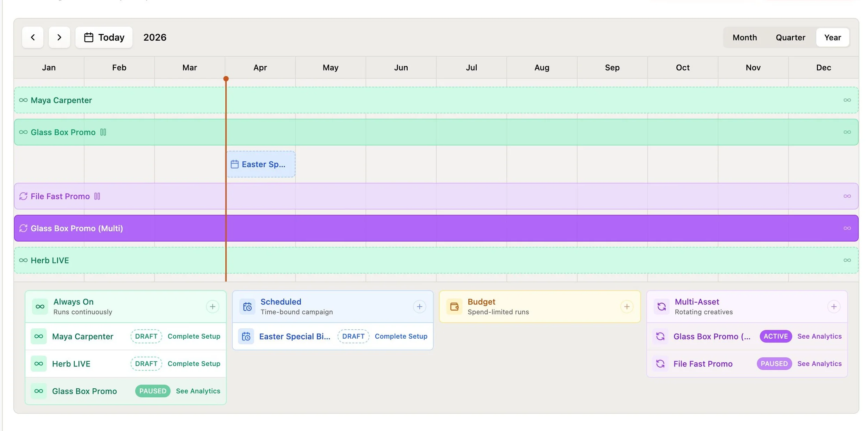Click the plus icon in Always On card
868x431 pixels.
coord(212,306)
